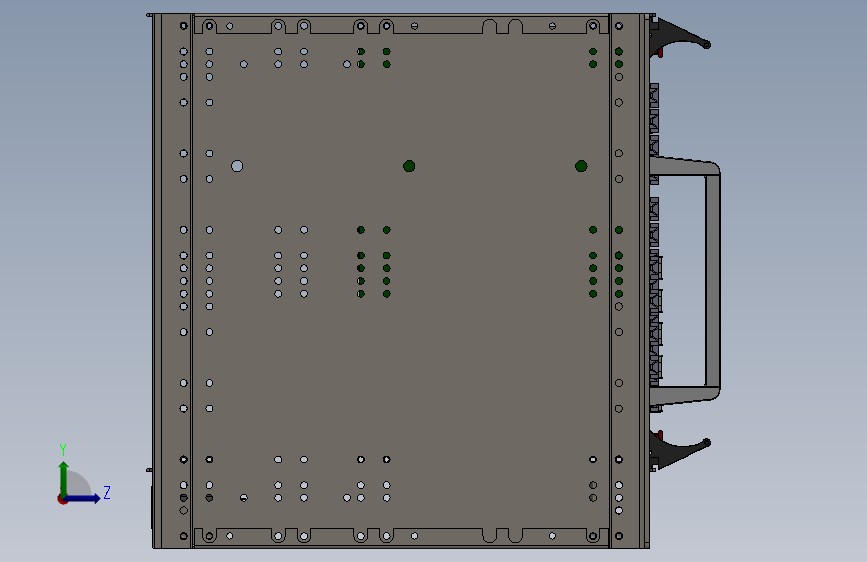867x562 pixels.
Task: Pick the large dark green hole near the right rail
Action: tap(581, 166)
